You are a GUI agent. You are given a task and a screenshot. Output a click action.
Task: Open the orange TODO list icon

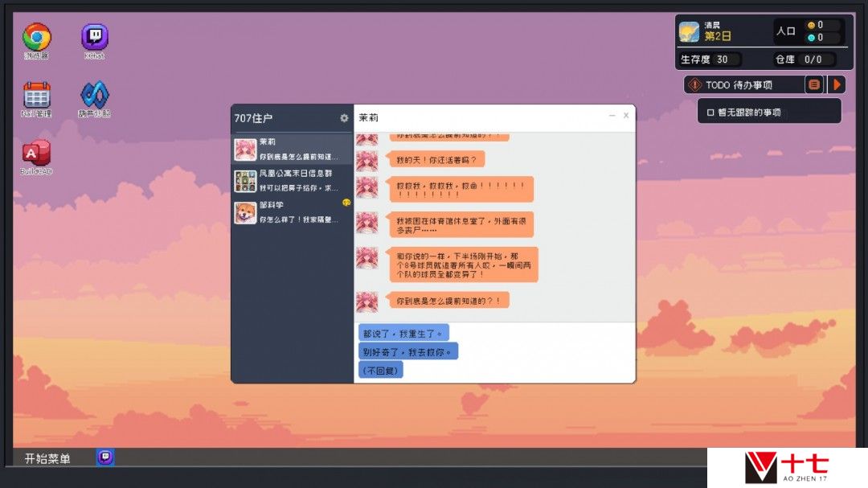[813, 84]
